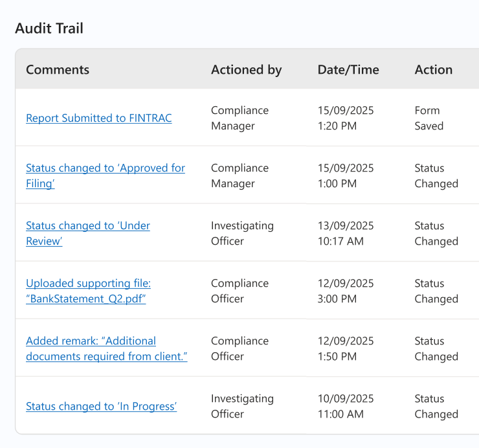The height and width of the screenshot is (448, 479).
Task: Click the Action column header
Action: (x=433, y=70)
